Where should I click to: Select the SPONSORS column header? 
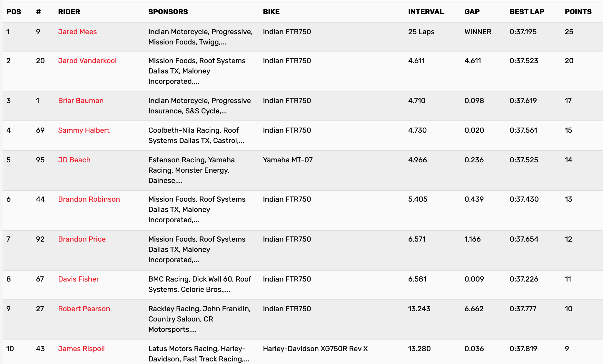click(168, 12)
